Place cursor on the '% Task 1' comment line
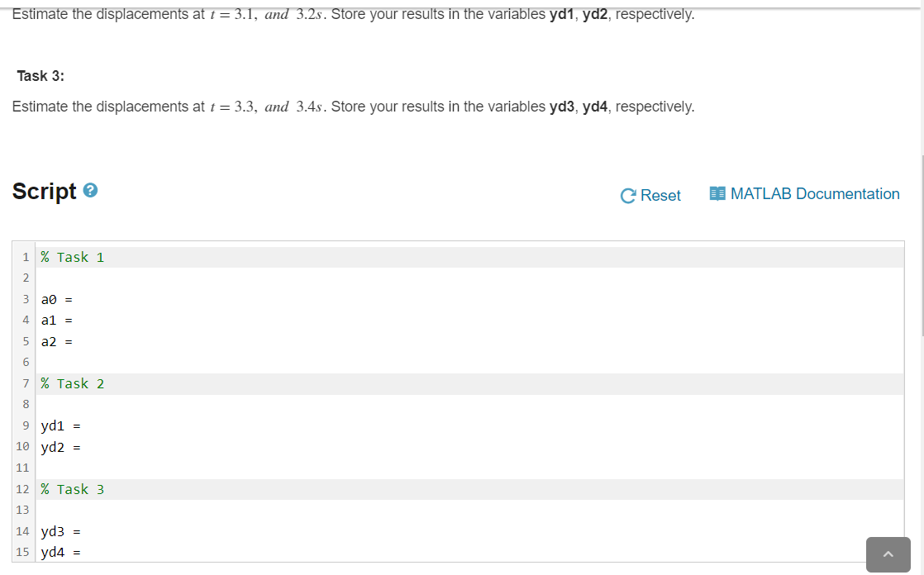 72,257
